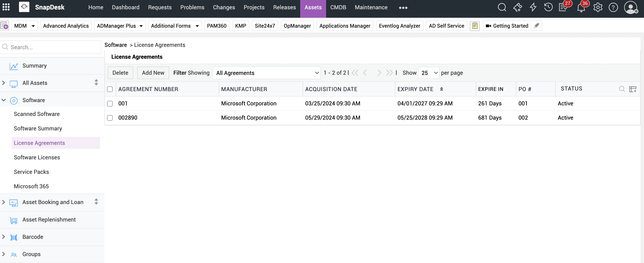Open the user profile avatar
644x263 pixels.
pyautogui.click(x=631, y=8)
